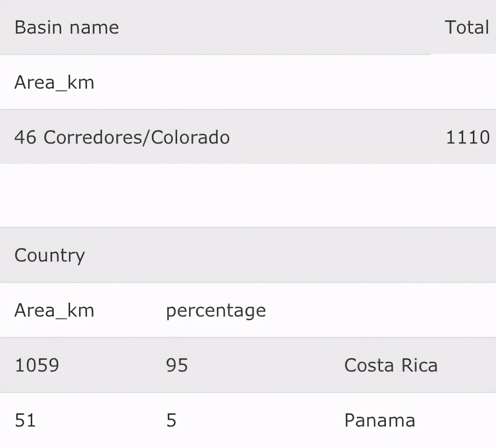Click the Corredores/Colorado basin name
The width and height of the screenshot is (496, 448).
coord(136,138)
